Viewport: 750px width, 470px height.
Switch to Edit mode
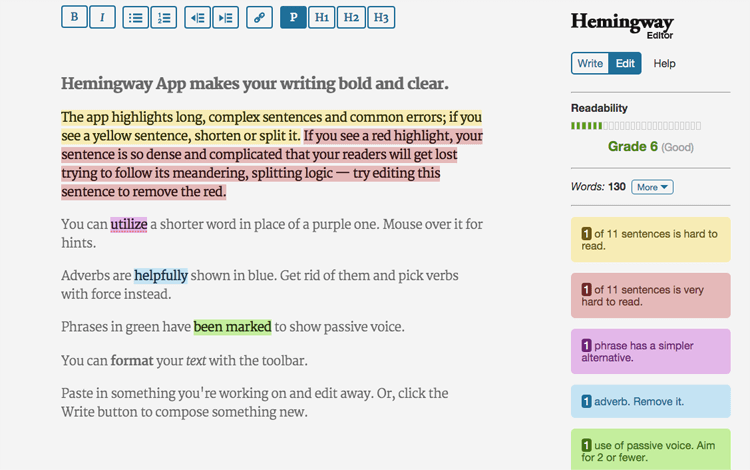click(625, 63)
